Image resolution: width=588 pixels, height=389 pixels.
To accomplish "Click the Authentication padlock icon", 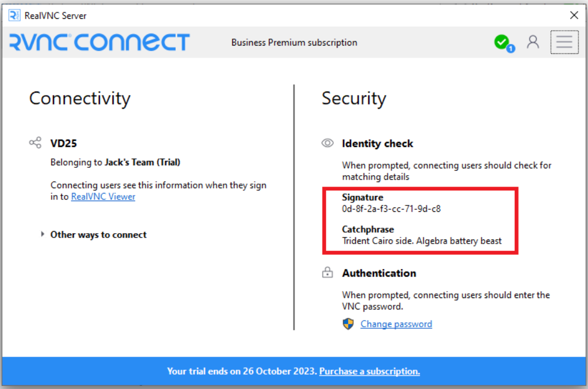I will click(327, 272).
